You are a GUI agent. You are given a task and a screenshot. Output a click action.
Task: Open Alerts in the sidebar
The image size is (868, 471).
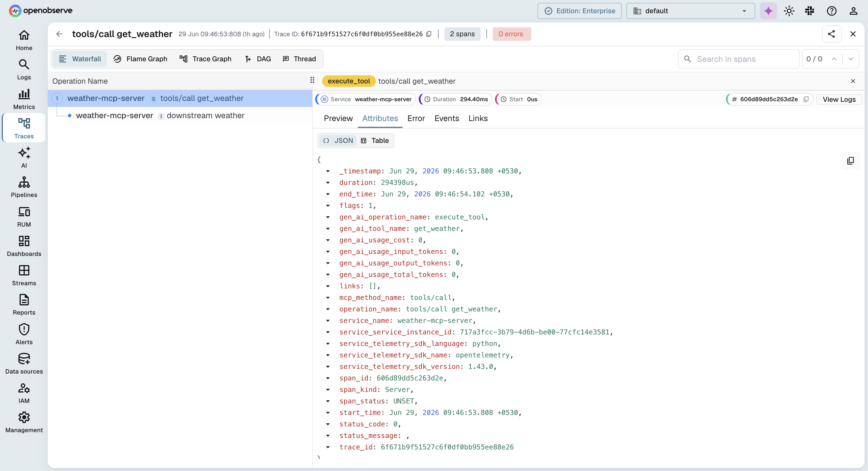point(24,334)
